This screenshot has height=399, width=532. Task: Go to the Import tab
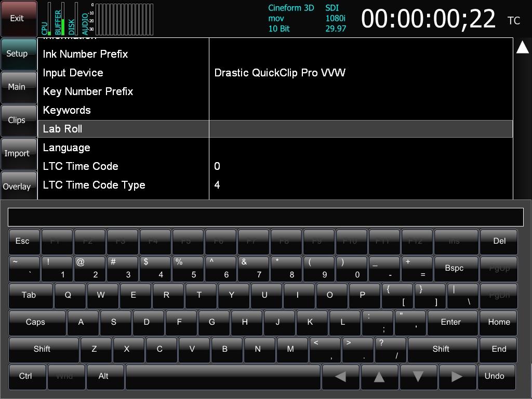[x=19, y=154]
